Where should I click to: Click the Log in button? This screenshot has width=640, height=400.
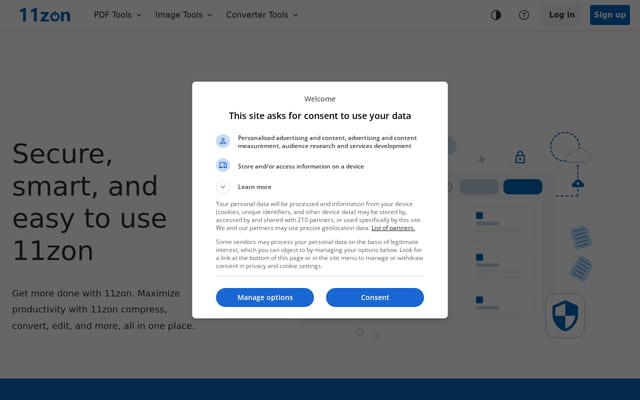[562, 15]
